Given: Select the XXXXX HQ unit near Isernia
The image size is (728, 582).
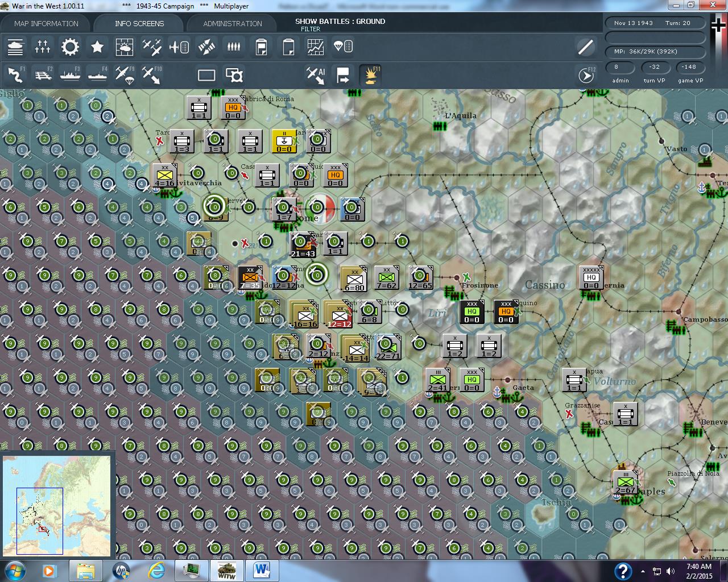Looking at the screenshot, I should click(591, 278).
